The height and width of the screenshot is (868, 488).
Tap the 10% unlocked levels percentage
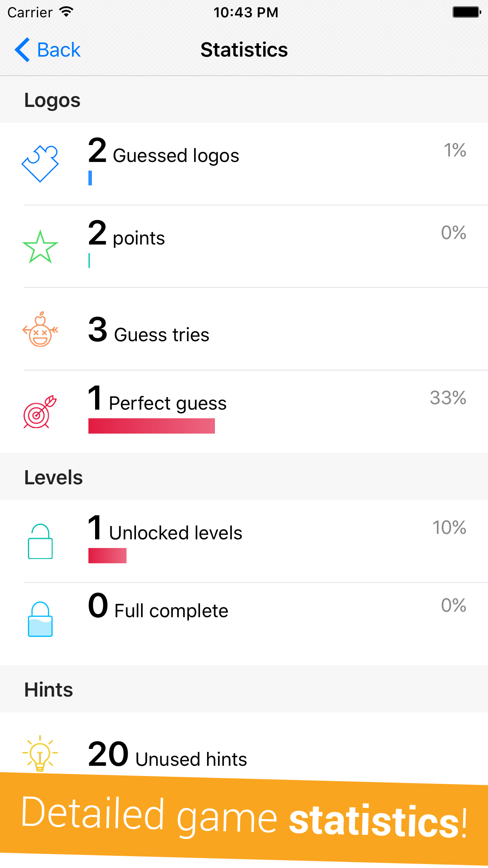(449, 528)
